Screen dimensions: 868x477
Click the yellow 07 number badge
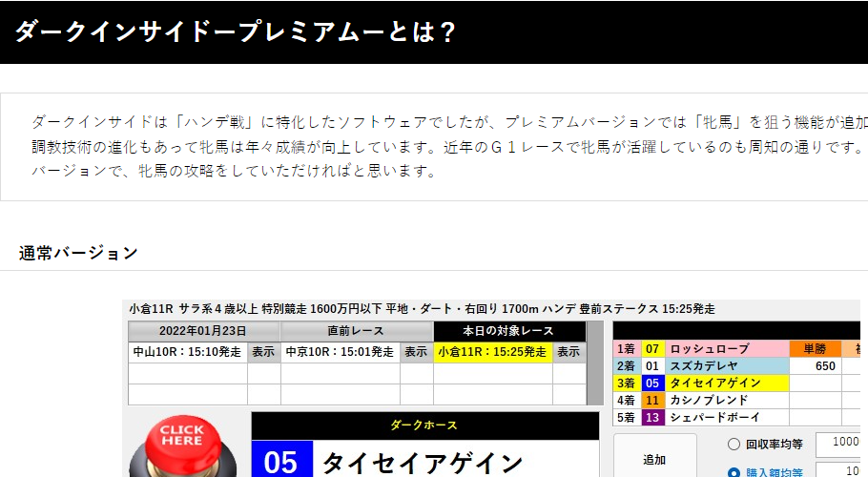tap(652, 349)
